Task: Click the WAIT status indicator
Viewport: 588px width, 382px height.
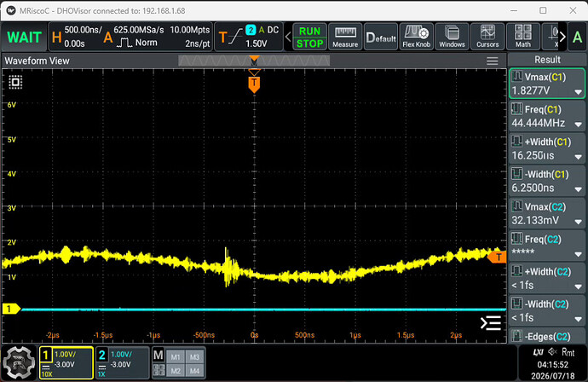Action: click(x=24, y=37)
